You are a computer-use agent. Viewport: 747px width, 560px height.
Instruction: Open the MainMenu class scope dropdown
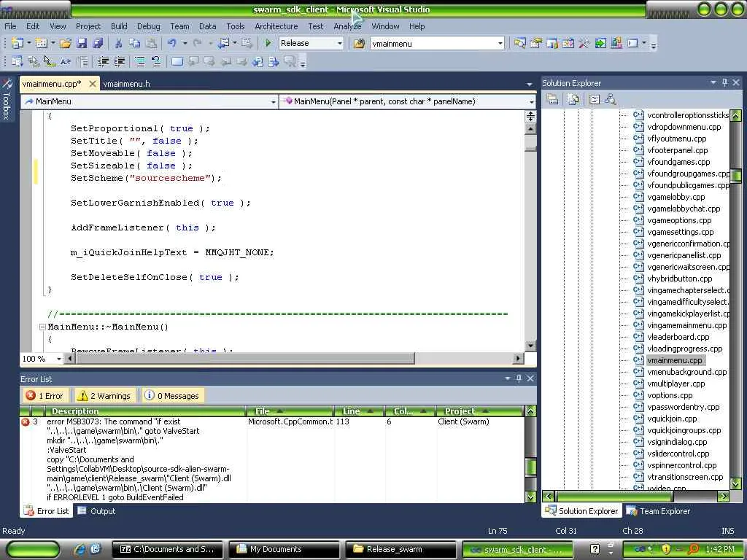coord(274,101)
